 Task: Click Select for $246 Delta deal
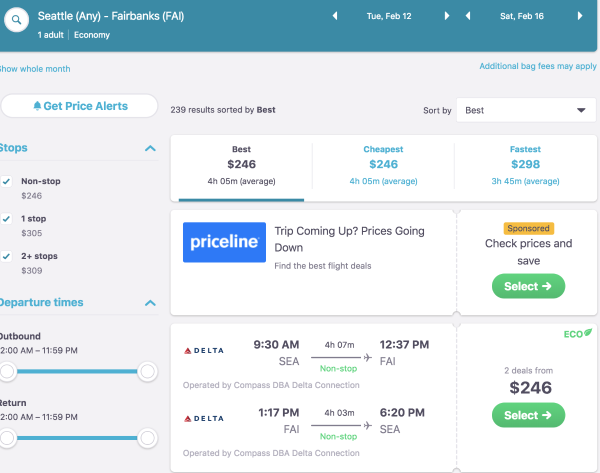click(528, 415)
